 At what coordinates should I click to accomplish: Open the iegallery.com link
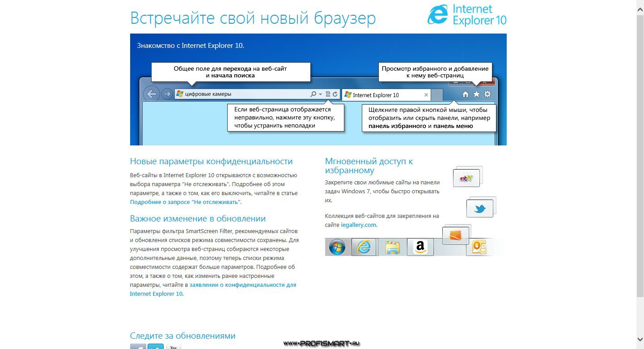(x=359, y=225)
